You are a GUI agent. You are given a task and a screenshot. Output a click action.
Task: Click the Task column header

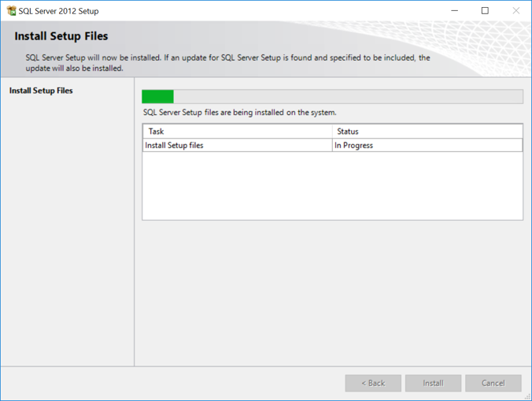tap(156, 132)
